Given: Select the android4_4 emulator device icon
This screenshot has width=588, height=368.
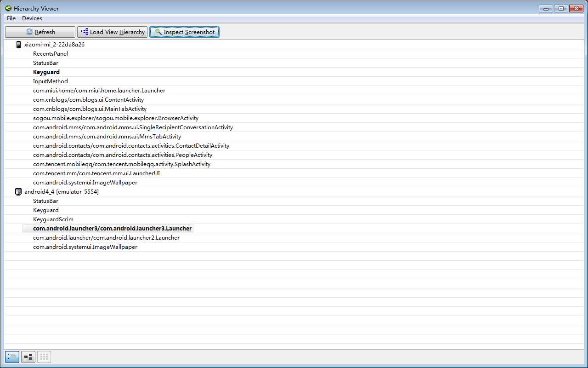Looking at the screenshot, I should [19, 192].
